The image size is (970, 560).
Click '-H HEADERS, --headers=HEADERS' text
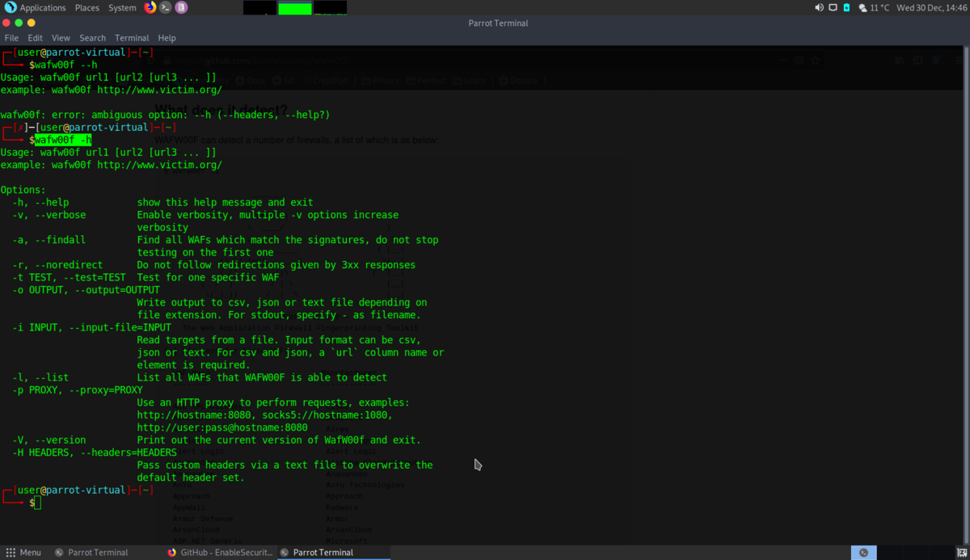click(95, 453)
